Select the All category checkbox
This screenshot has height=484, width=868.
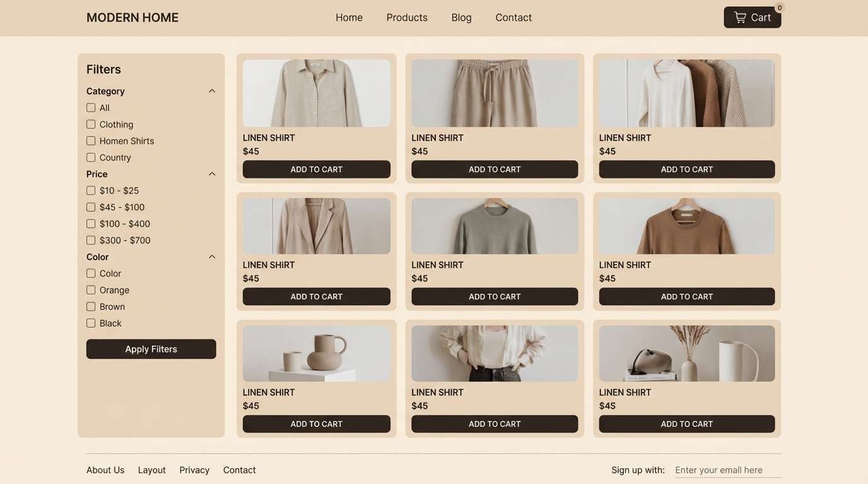[x=91, y=107]
